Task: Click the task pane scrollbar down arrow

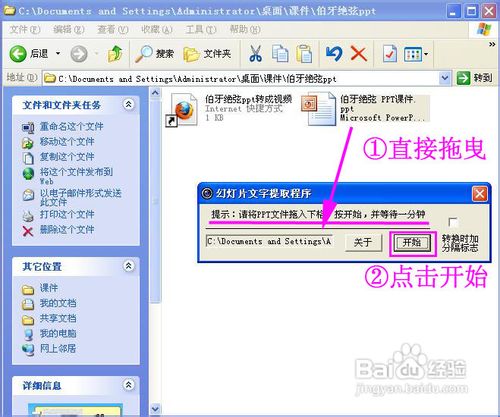Action: pos(155,408)
